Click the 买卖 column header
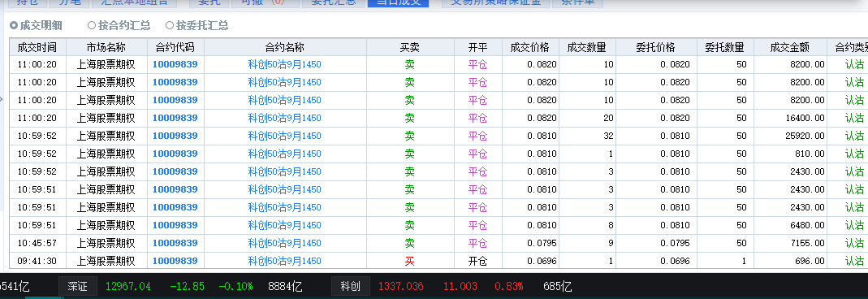Image resolution: width=868 pixels, height=299 pixels. [x=410, y=47]
